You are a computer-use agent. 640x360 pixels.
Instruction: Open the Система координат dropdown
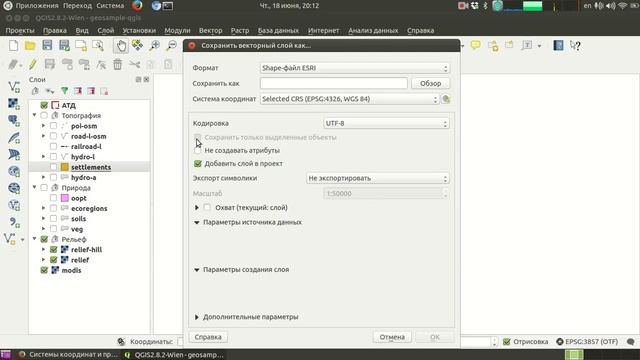tap(349, 99)
